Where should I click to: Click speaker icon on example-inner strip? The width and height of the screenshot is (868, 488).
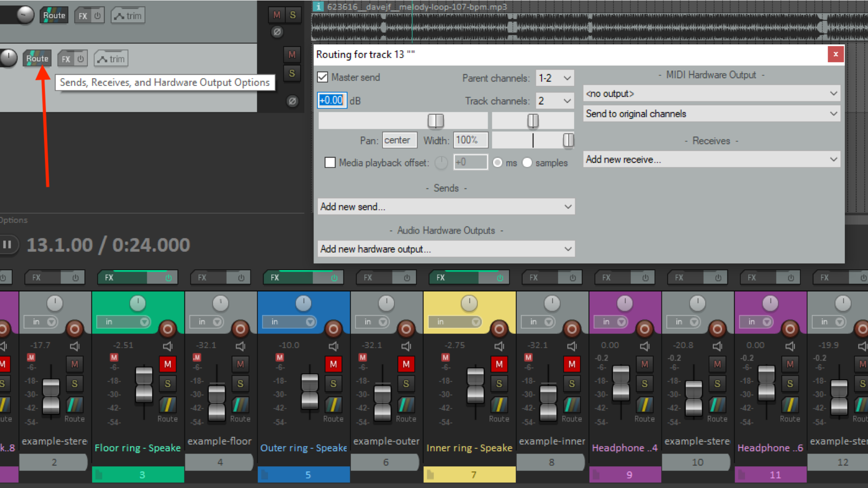(572, 346)
